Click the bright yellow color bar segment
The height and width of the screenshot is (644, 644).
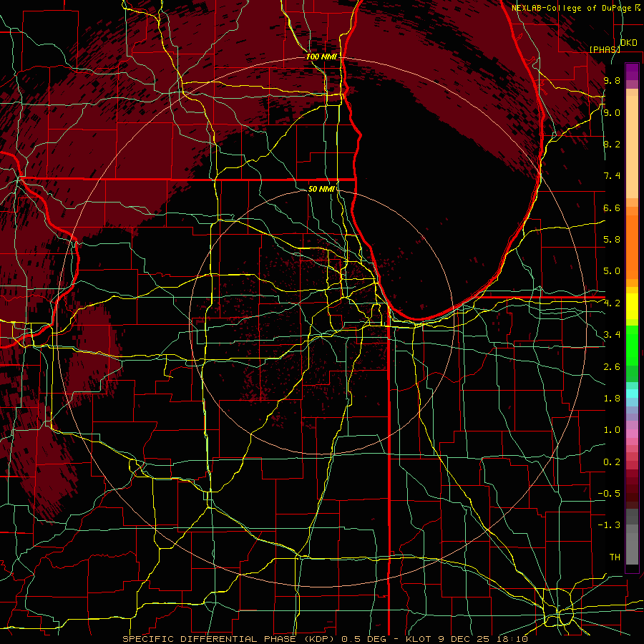click(x=632, y=306)
